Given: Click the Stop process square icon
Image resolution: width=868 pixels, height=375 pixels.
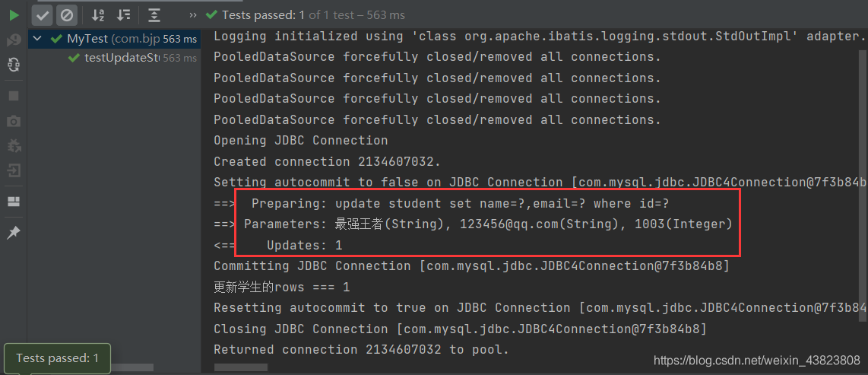Looking at the screenshot, I should 14,96.
